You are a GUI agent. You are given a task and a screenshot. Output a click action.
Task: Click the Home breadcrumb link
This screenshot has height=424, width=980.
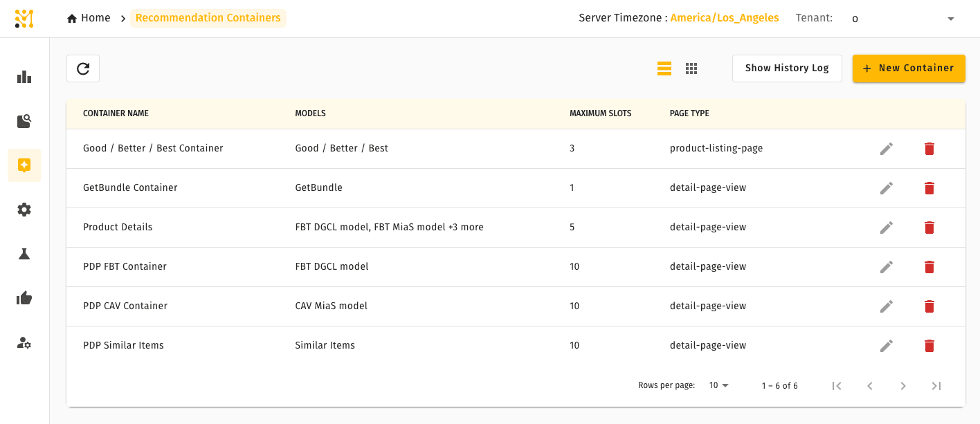[x=89, y=18]
